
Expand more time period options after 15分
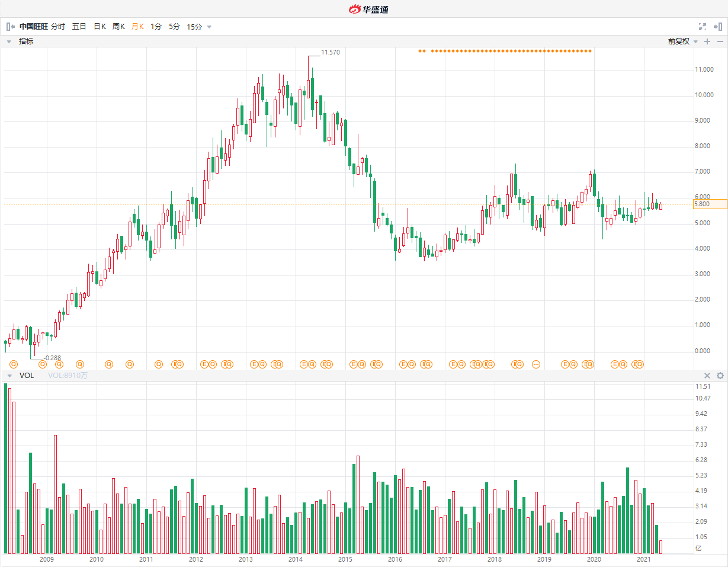point(209,27)
